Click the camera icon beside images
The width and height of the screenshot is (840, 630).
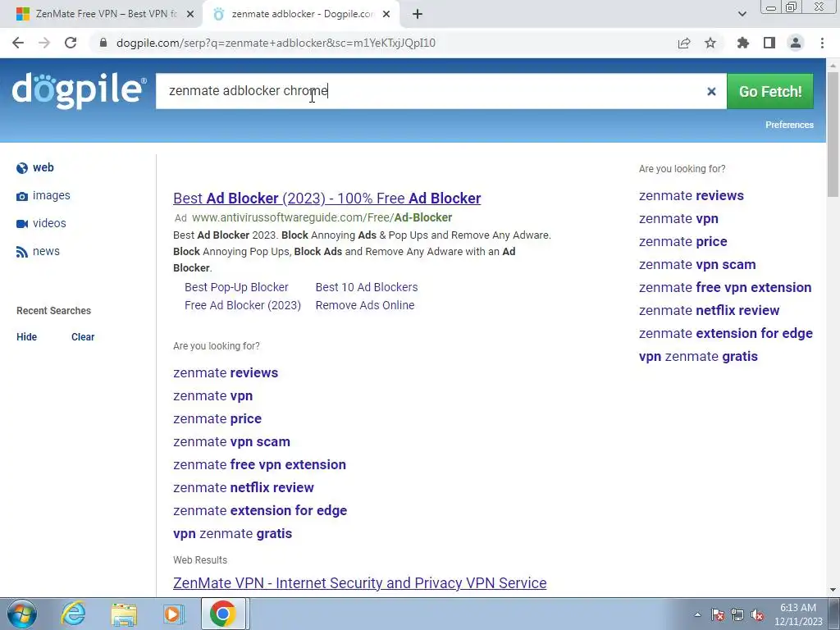click(22, 196)
